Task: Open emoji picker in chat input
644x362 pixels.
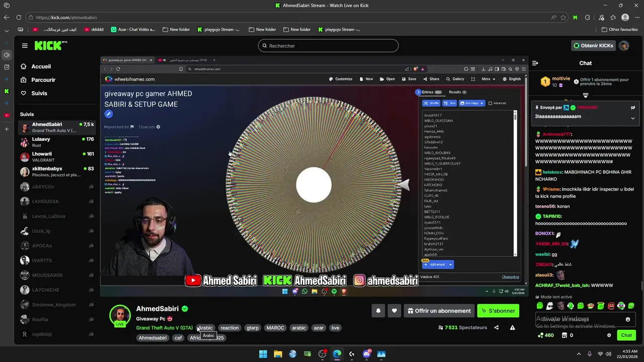Action: [x=628, y=319]
